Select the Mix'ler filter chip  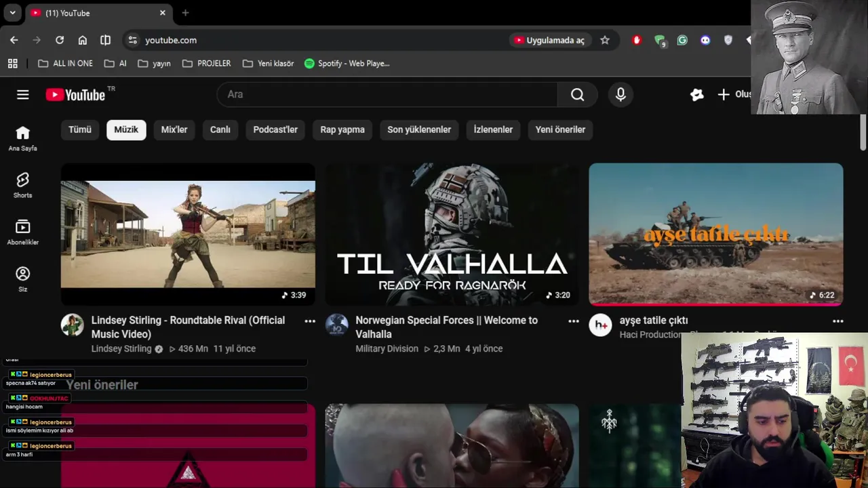click(x=174, y=129)
